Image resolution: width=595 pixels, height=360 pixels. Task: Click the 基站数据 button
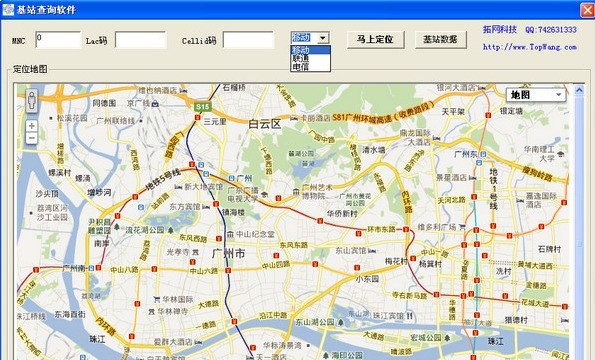(x=441, y=39)
